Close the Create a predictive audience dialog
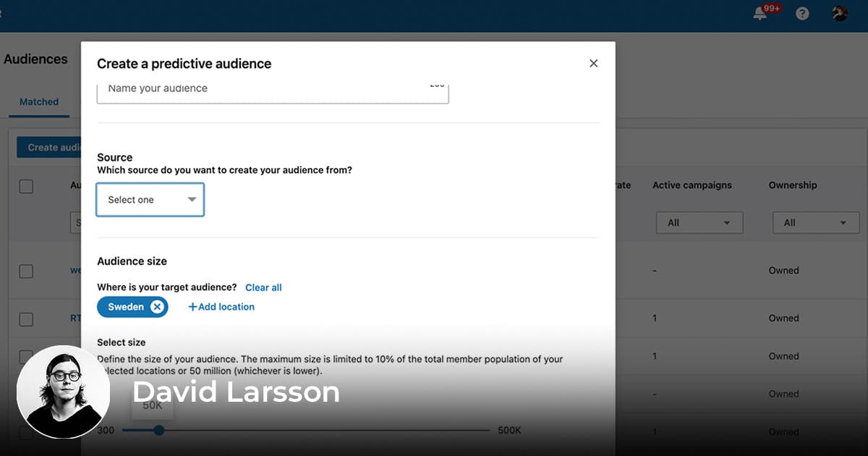Screen dimensions: 868x456 (593, 64)
